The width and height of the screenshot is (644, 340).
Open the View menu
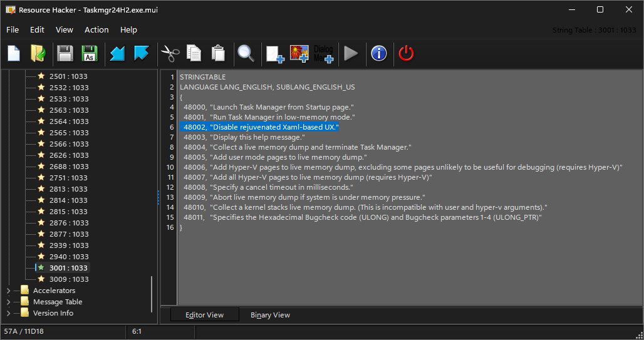click(x=65, y=29)
